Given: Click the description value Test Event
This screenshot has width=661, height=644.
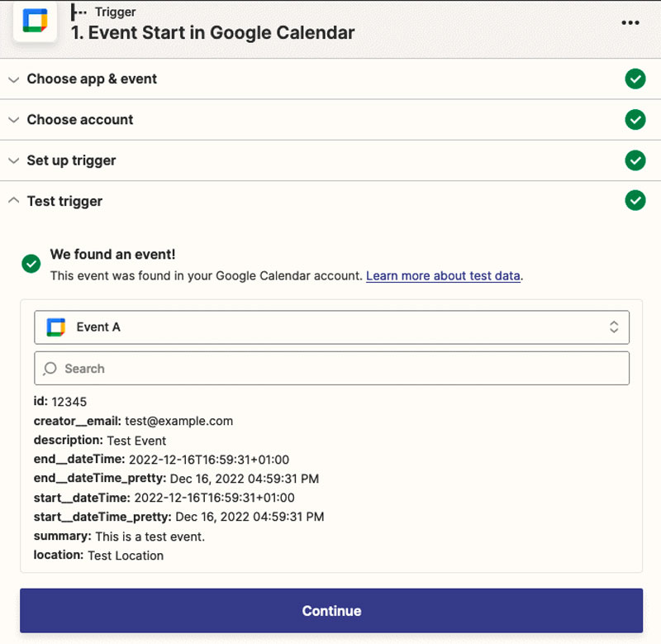Looking at the screenshot, I should pos(136,441).
